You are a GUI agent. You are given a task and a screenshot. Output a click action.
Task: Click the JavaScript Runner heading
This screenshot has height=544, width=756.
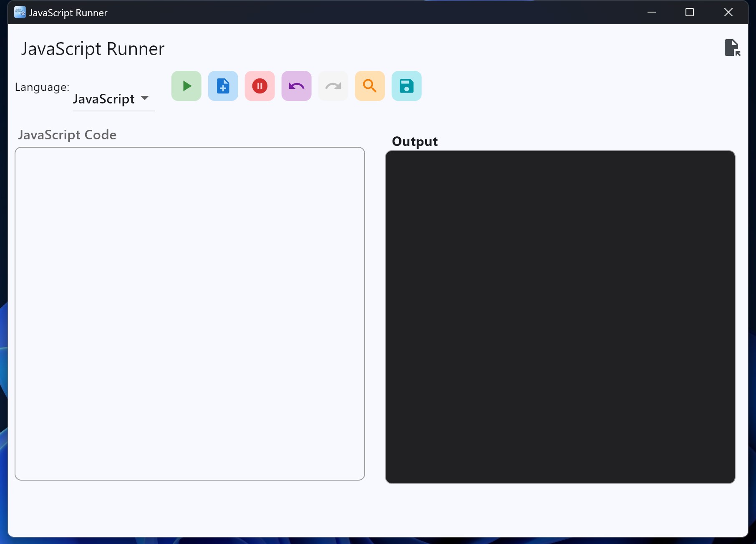pos(92,48)
